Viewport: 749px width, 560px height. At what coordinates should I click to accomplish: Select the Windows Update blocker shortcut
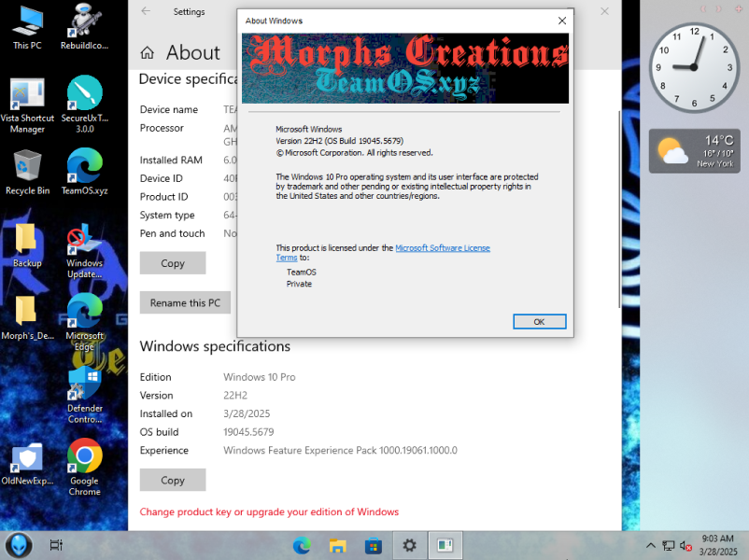[x=85, y=251]
